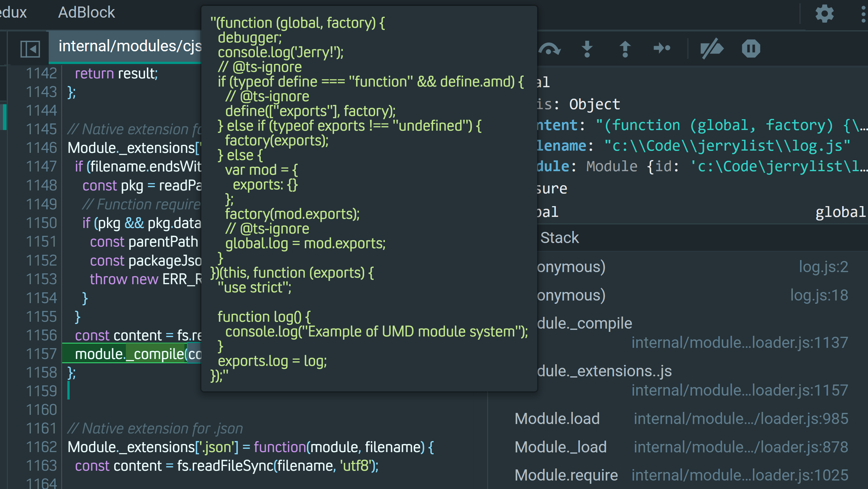
Task: Click the Step arrow-dot debugger icon
Action: [x=661, y=48]
